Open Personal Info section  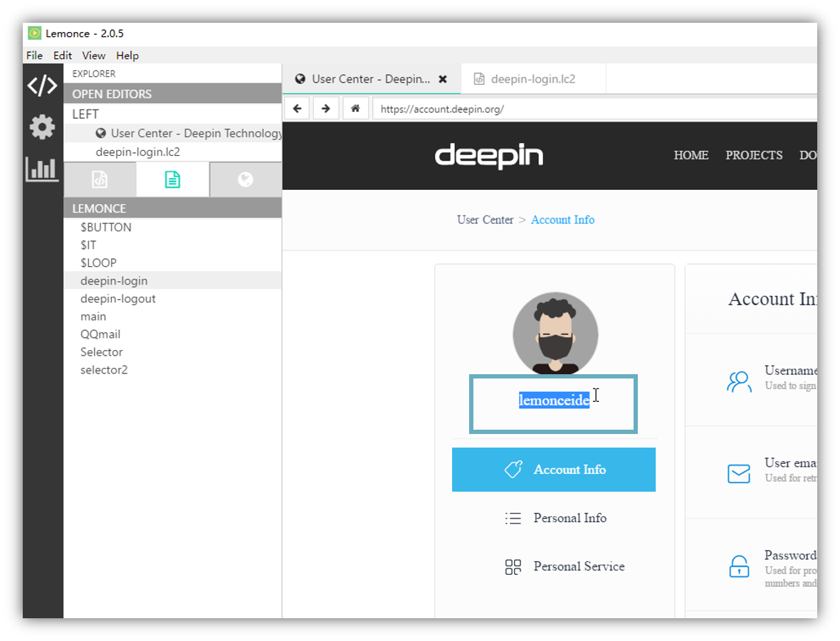click(569, 518)
